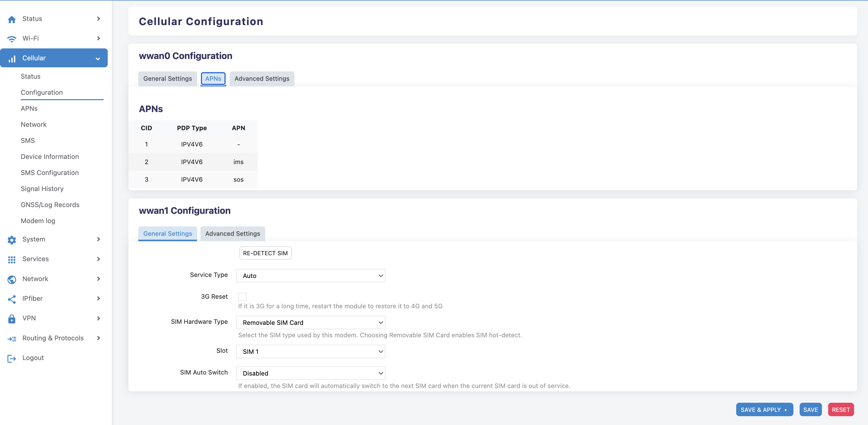Screen dimensions: 868x425
Task: Click the Status home icon in sidebar
Action: coord(12,19)
